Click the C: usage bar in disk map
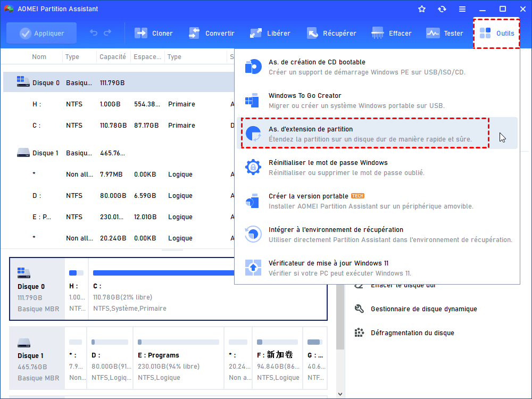 [163, 273]
